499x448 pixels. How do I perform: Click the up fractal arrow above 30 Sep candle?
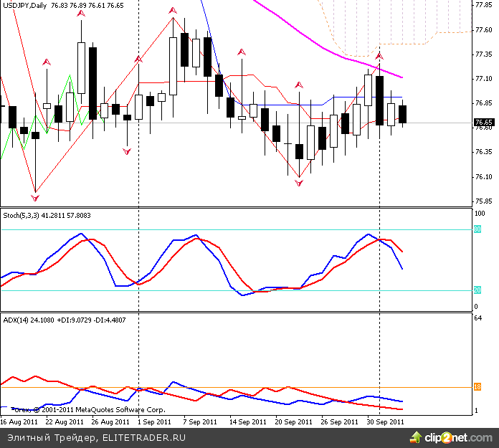380,55
